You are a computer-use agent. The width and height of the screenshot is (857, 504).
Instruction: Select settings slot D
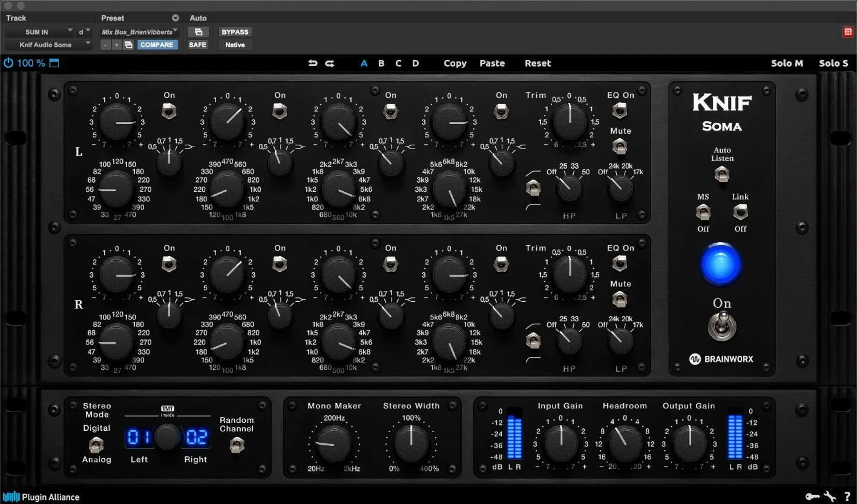(415, 63)
